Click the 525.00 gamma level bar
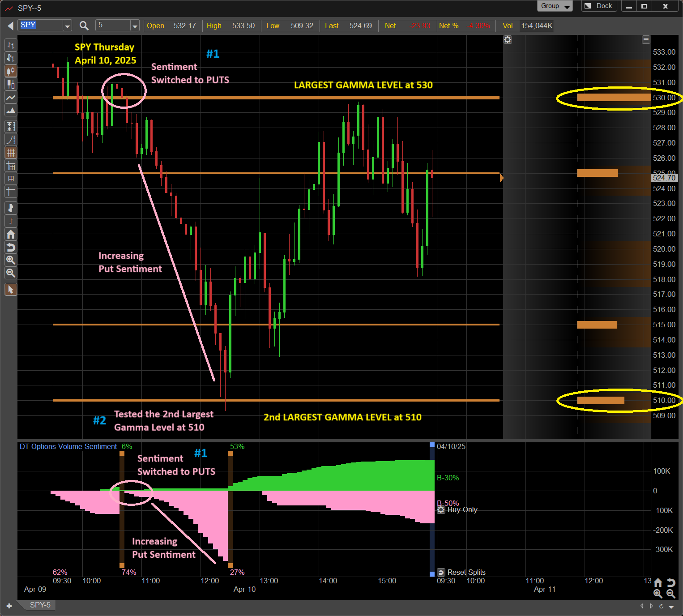 [598, 173]
